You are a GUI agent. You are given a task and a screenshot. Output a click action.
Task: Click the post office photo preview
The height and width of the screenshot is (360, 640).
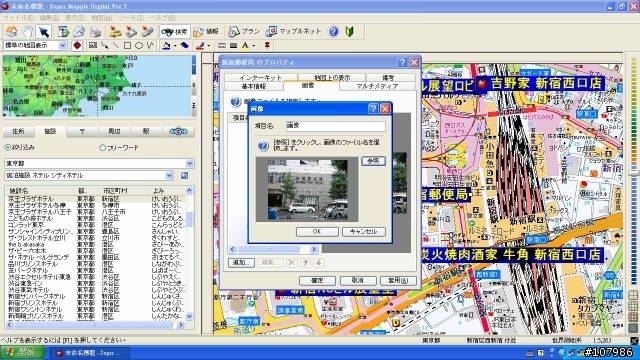307,189
